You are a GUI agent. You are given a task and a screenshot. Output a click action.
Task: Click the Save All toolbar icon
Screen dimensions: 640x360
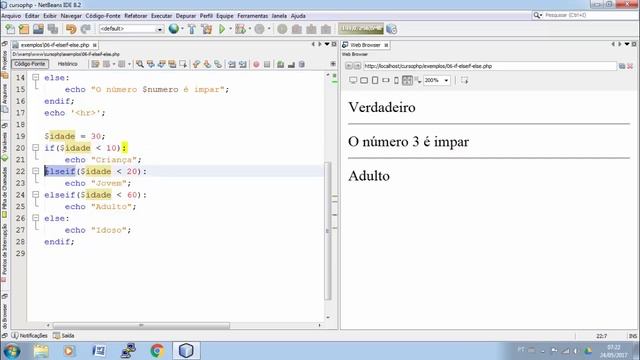click(53, 29)
